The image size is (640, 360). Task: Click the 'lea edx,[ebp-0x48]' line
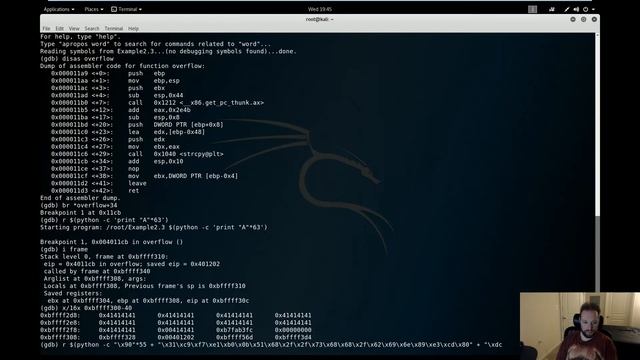point(128,132)
